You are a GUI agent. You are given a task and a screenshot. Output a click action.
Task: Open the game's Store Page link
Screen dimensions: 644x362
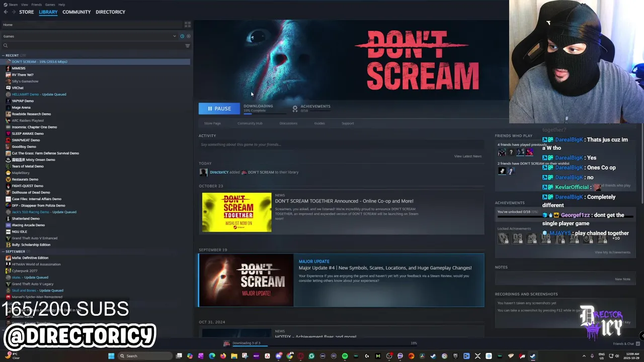pyautogui.click(x=212, y=123)
